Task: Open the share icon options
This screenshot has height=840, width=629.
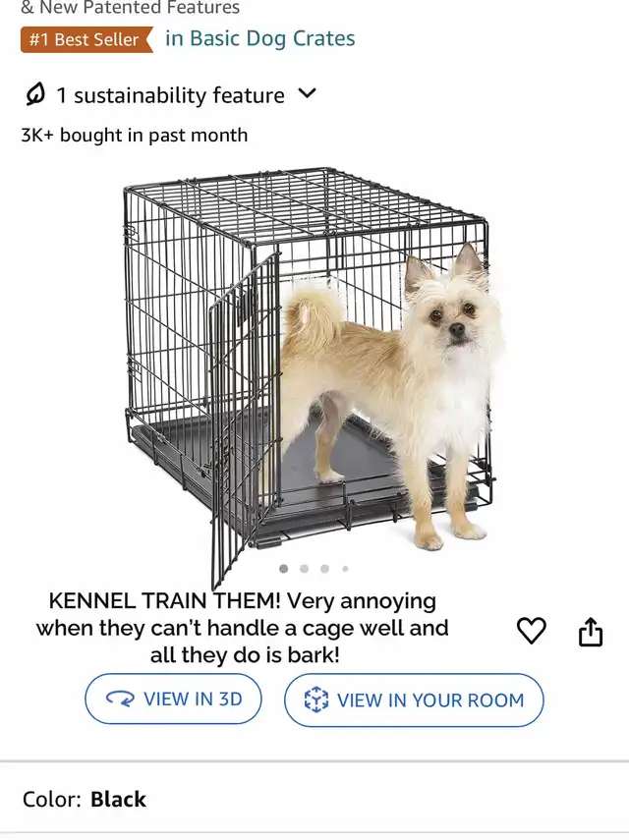Action: pos(591,632)
